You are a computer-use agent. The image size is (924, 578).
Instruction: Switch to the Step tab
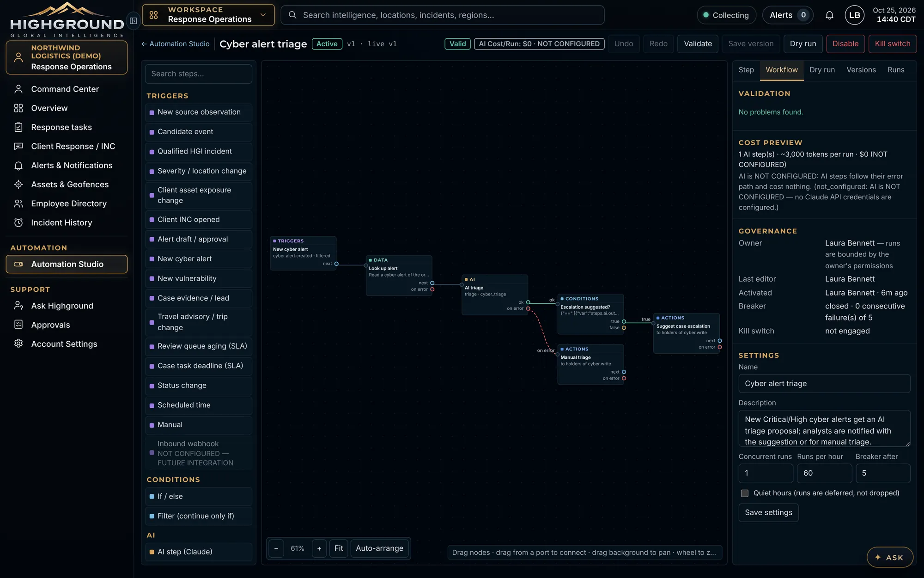pos(746,70)
